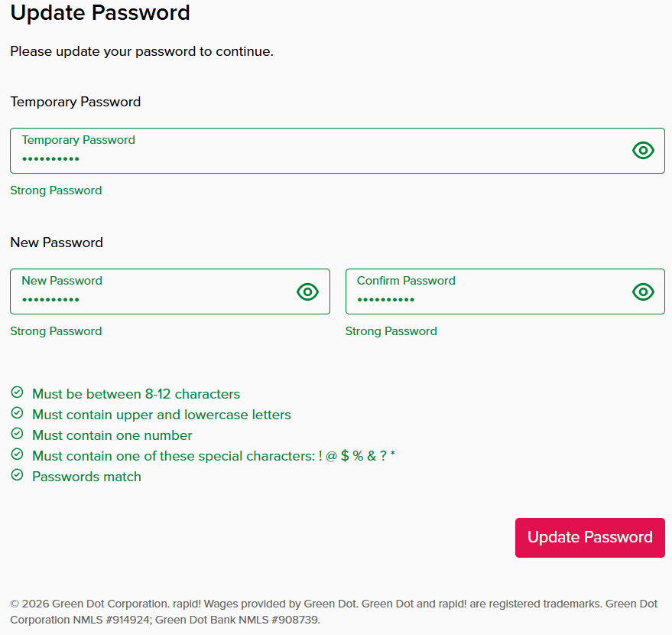672x635 pixels.
Task: Click the Green Dot Corporation copyright footer text
Action: [x=333, y=612]
